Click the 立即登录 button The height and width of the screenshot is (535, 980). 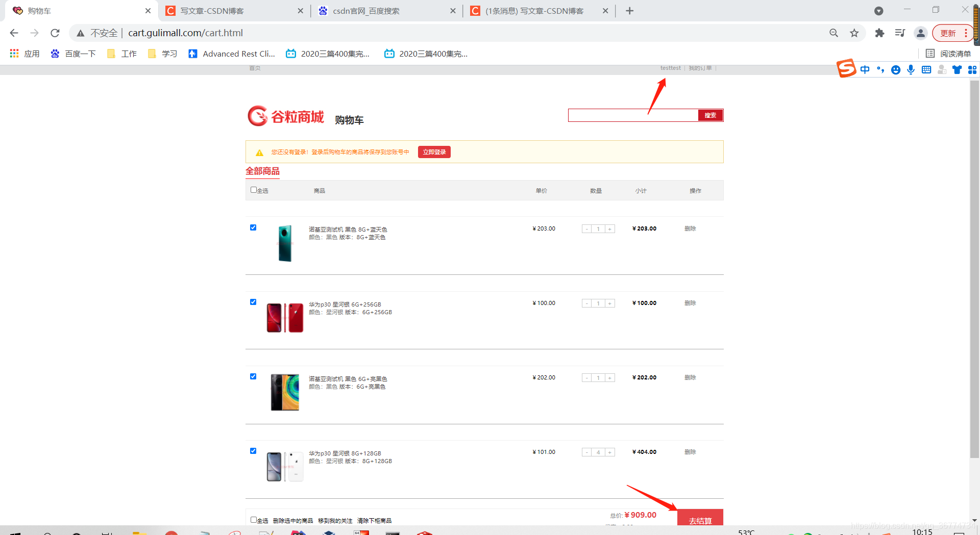(434, 152)
